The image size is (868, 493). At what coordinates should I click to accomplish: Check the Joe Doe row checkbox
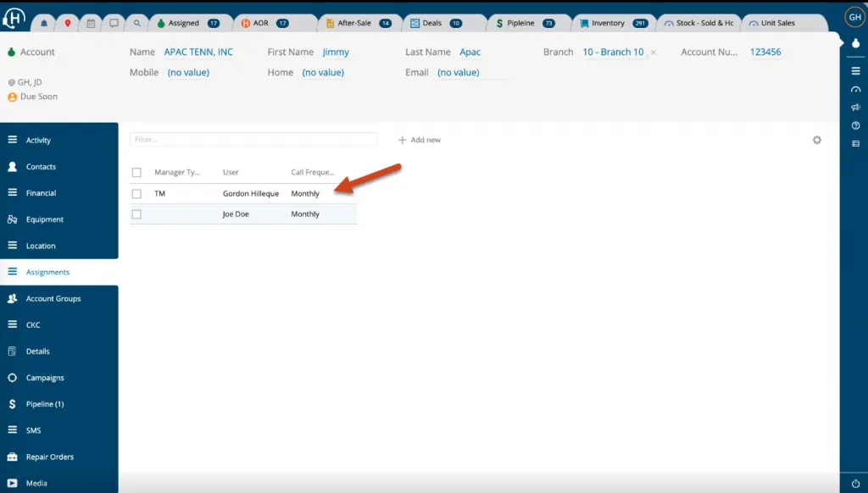coord(136,214)
